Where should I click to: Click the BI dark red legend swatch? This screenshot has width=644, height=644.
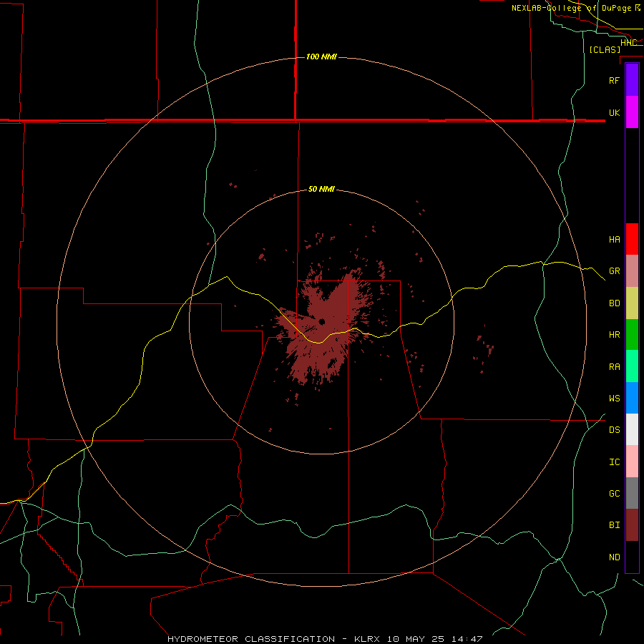[x=632, y=525]
